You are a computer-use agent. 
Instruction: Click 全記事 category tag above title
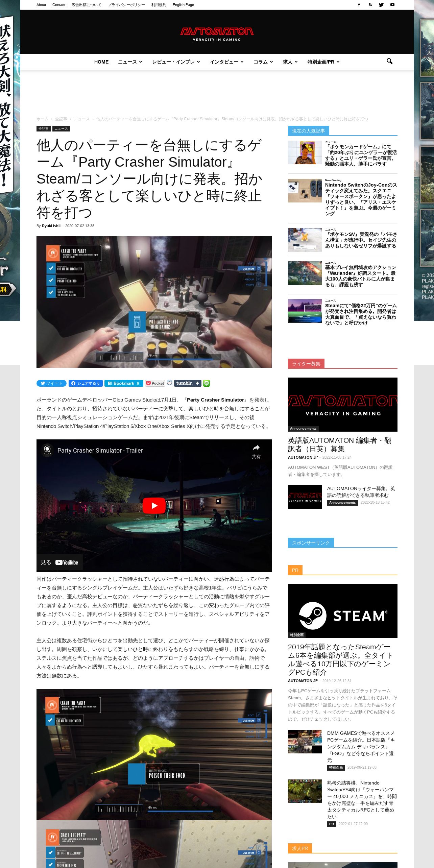[x=44, y=129]
